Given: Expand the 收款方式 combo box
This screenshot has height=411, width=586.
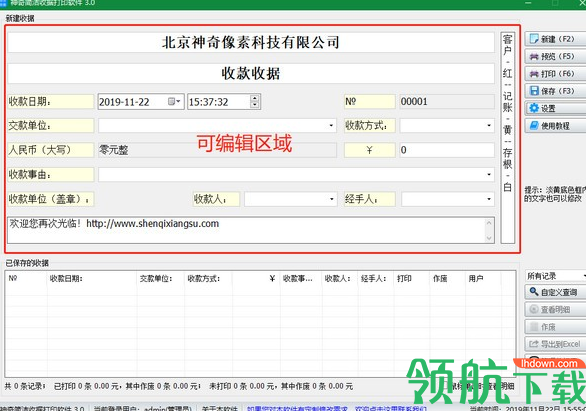Looking at the screenshot, I should click(x=489, y=126).
